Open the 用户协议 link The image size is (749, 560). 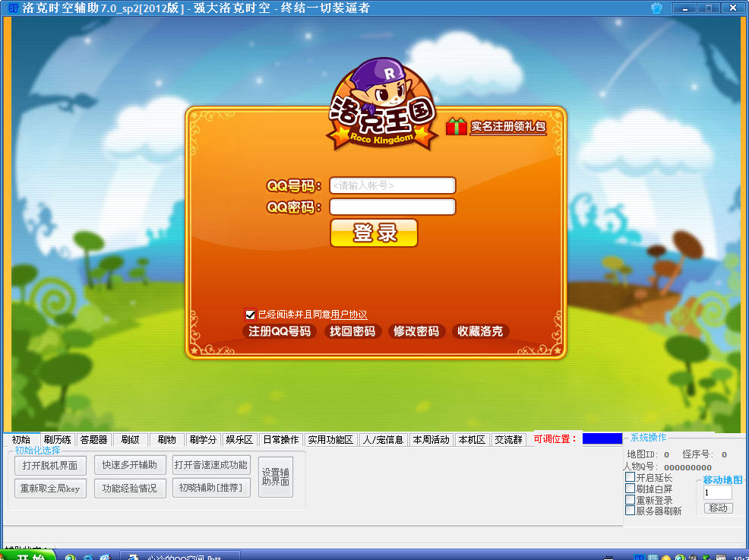tap(349, 315)
